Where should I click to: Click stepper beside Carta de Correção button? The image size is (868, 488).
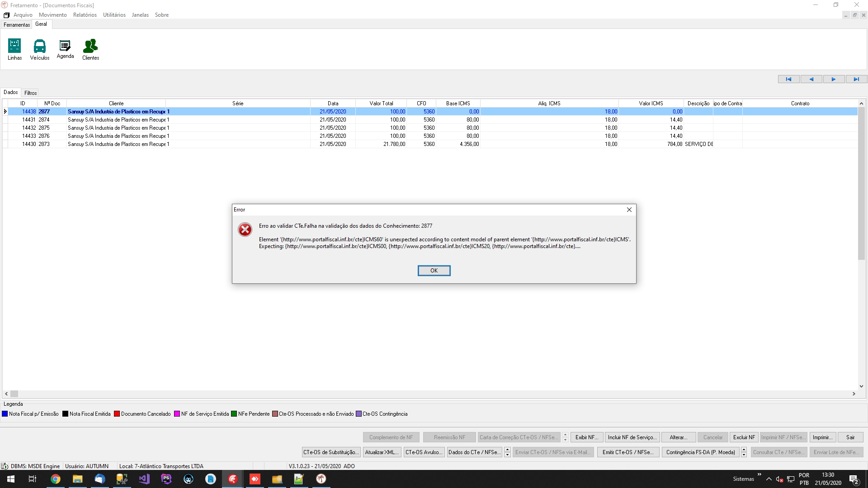pos(565,437)
